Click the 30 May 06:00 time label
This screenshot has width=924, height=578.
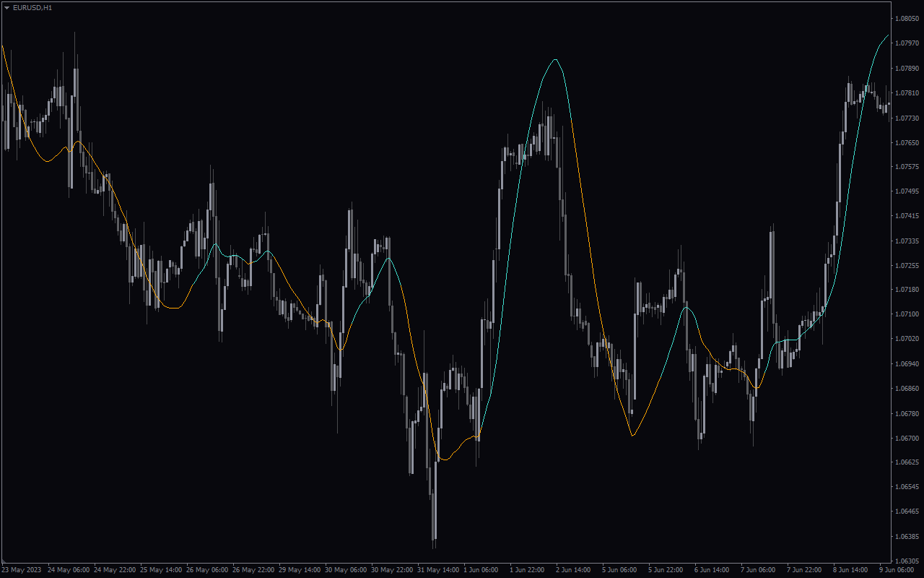(x=346, y=570)
